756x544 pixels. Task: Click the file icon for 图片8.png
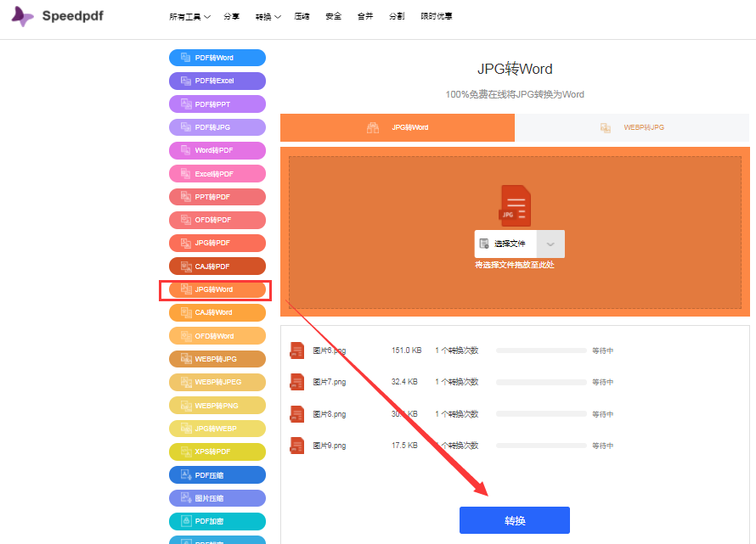click(297, 414)
